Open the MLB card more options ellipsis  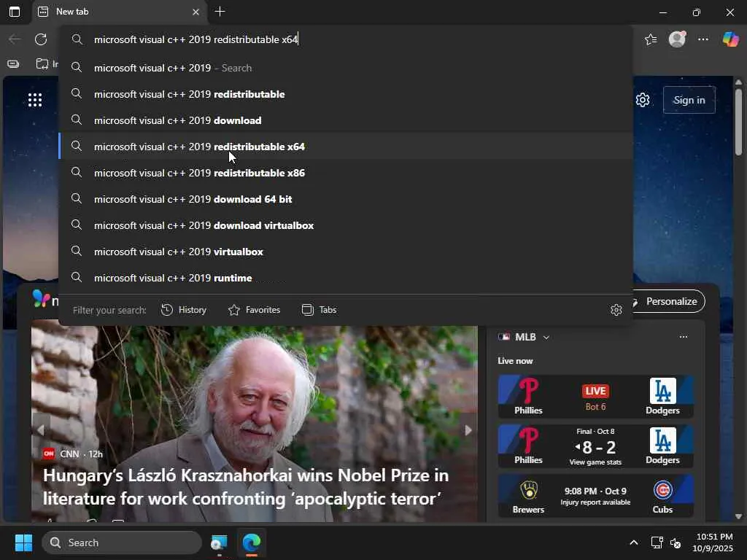(683, 337)
